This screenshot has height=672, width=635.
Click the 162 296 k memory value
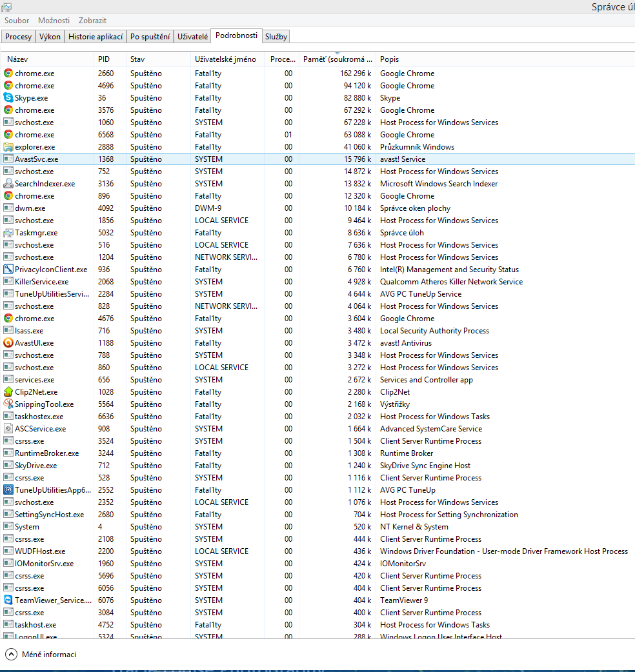tap(356, 74)
